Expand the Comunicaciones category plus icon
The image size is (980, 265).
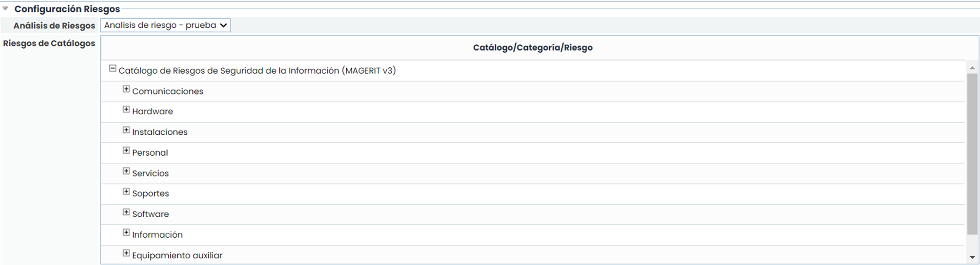(x=126, y=89)
